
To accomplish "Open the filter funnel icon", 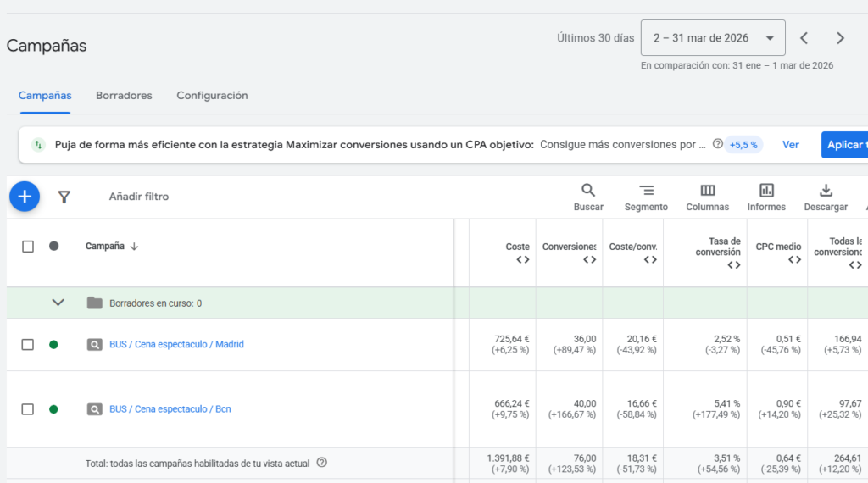I will pos(64,197).
